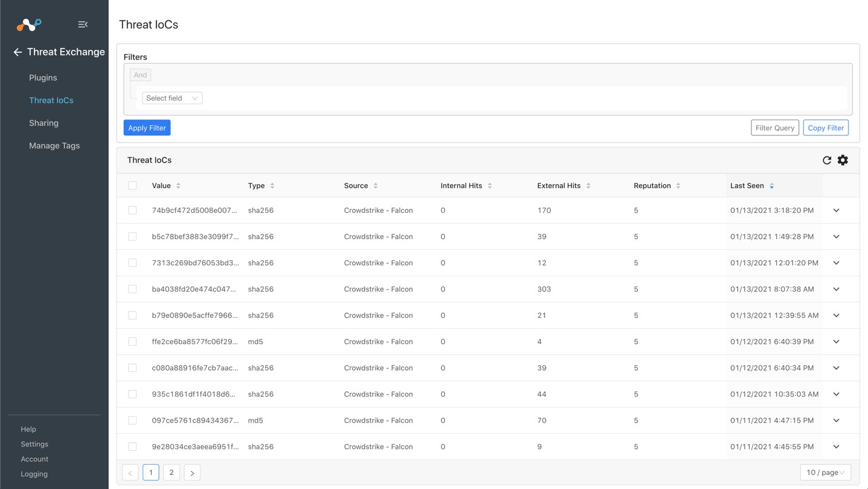Check the row 935c1861df1f4018d6 checkbox
Image resolution: width=868 pixels, height=489 pixels.
point(132,394)
